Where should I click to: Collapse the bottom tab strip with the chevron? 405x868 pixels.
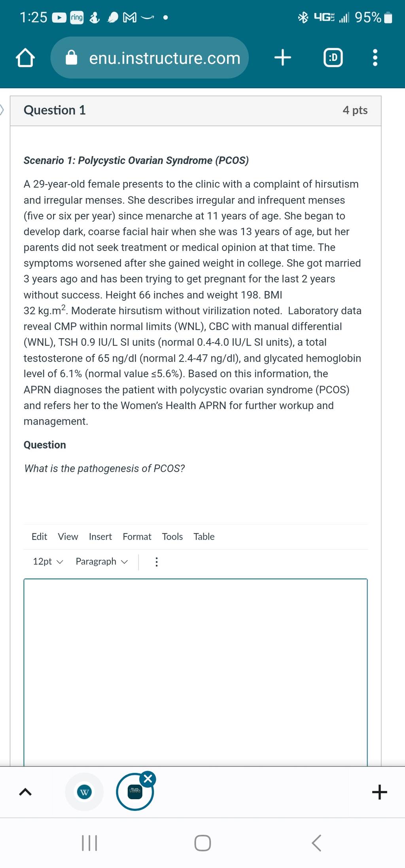coord(25,791)
